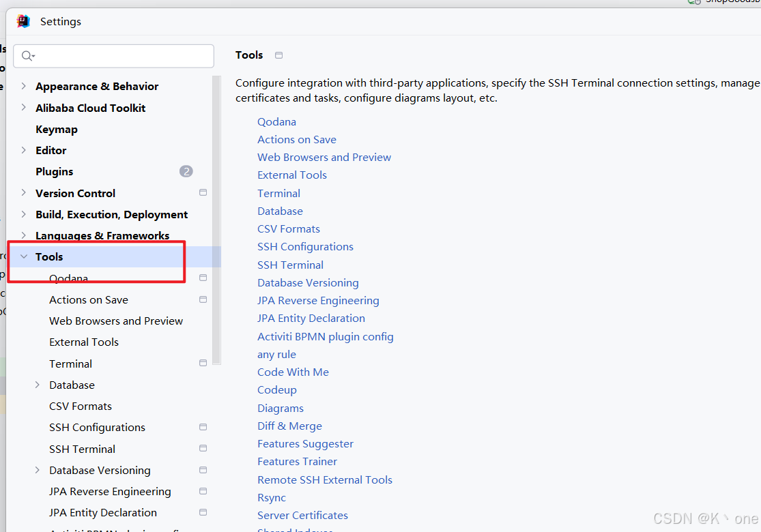Click the project icon beside SSH Configurations

coord(203,427)
